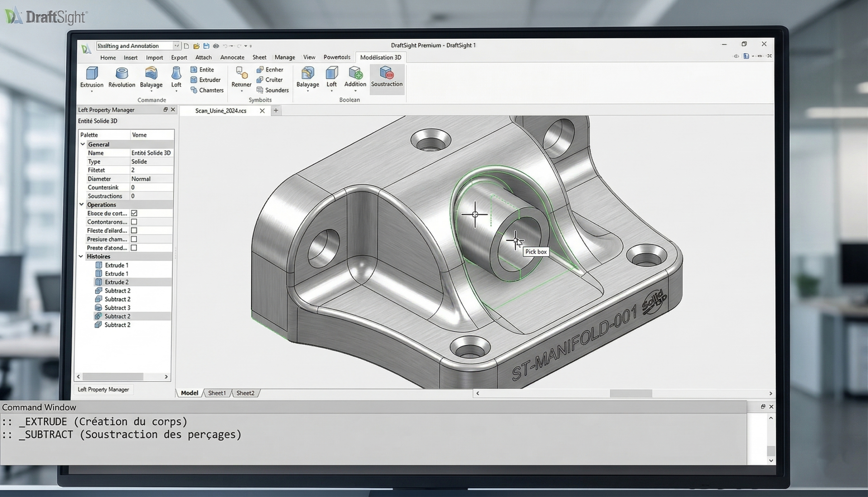Select Subtract 3 in the history tree
The height and width of the screenshot is (497, 868).
(117, 308)
